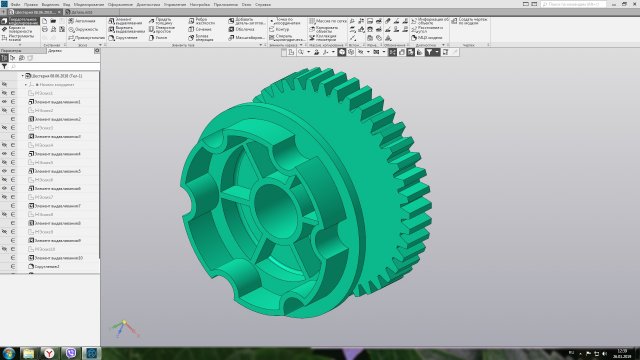Choose Вырезать выдавливанием cut-extrude tool
640x360 pixels.
click(127, 29)
